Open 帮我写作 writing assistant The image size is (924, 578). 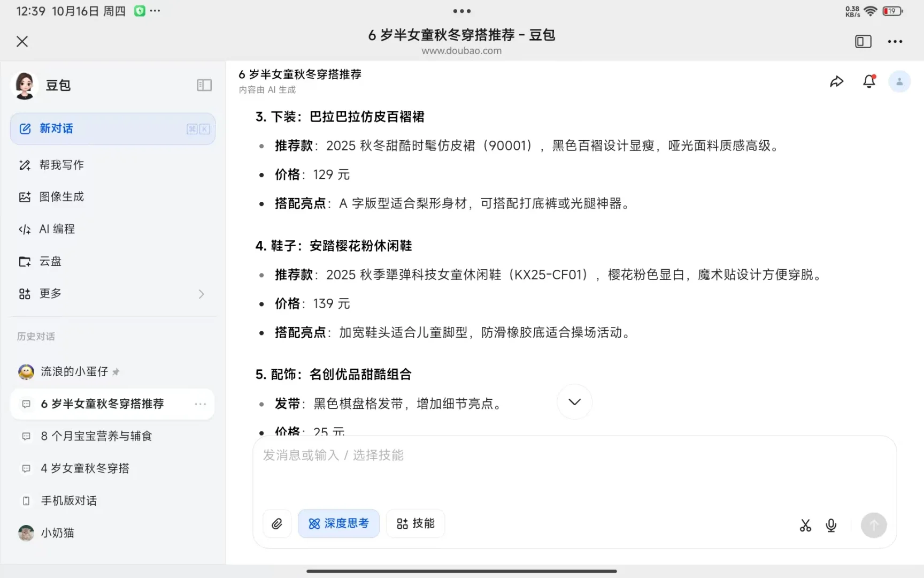[x=113, y=165]
